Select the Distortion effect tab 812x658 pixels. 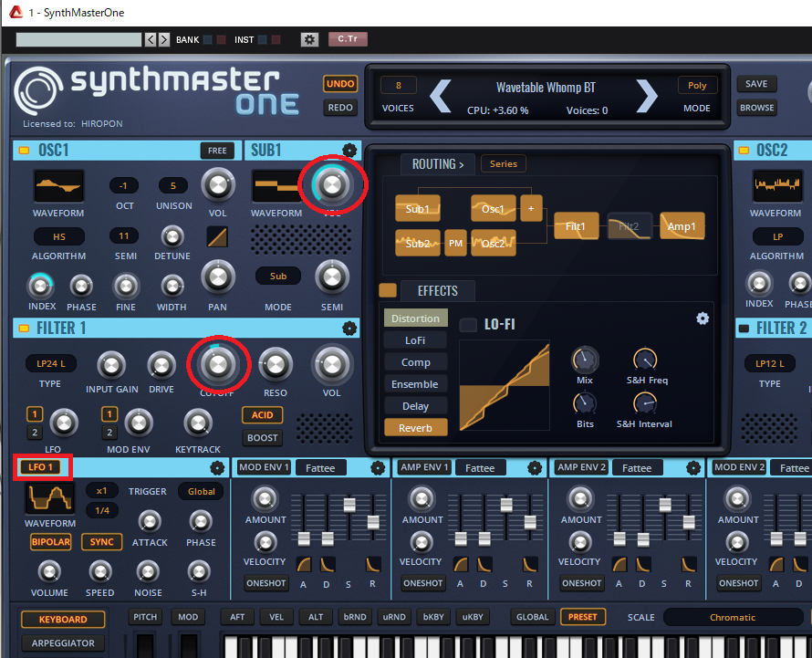415,319
